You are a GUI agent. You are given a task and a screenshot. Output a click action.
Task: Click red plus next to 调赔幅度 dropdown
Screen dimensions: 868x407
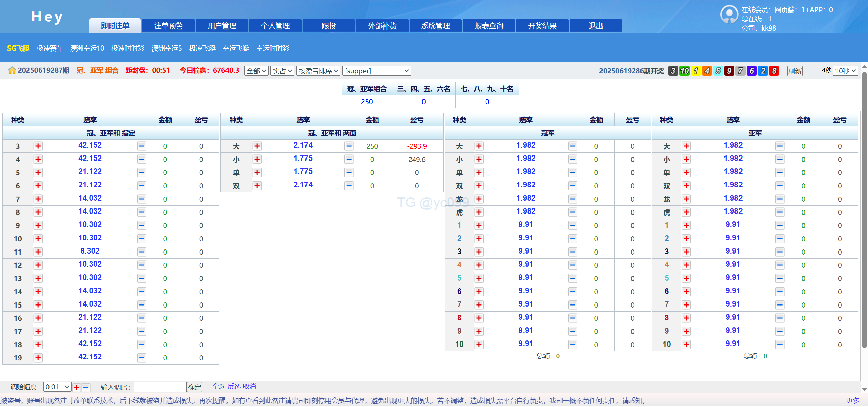77,387
